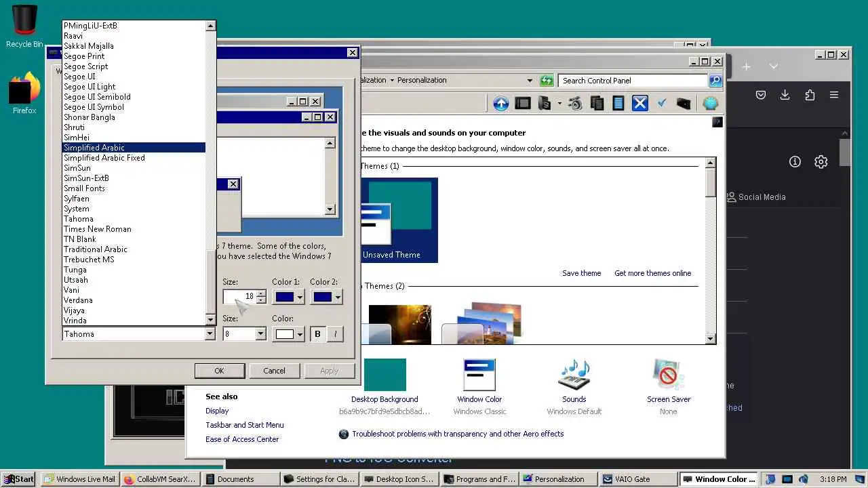Viewport: 868px width, 488px height.
Task: Click the gear settings icon in Firefox page
Action: point(821,162)
